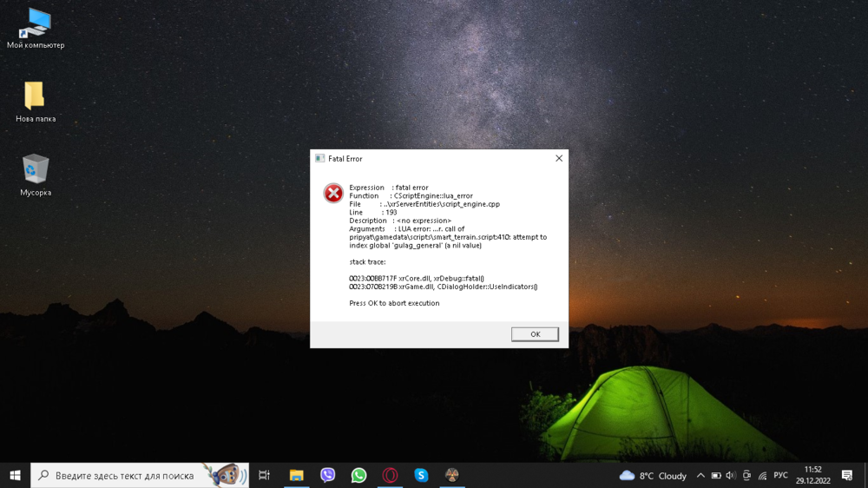Viewport: 868px width, 488px height.
Task: Close the Fatal Error dialog
Action: click(x=559, y=158)
